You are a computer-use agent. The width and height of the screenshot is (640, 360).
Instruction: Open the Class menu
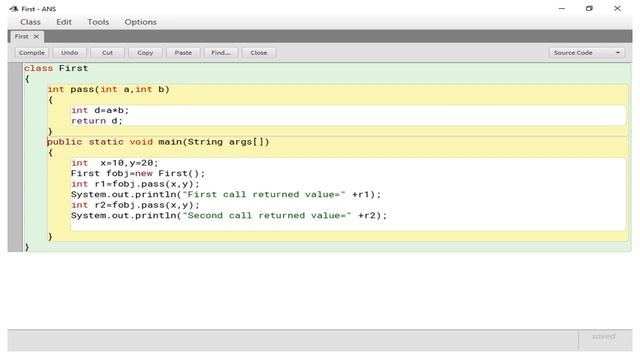(x=30, y=22)
